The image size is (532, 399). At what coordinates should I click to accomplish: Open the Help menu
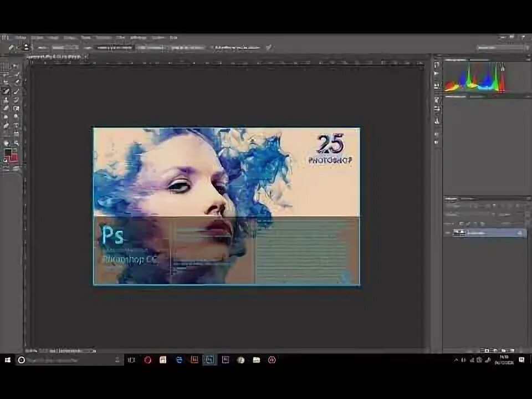tap(173, 37)
